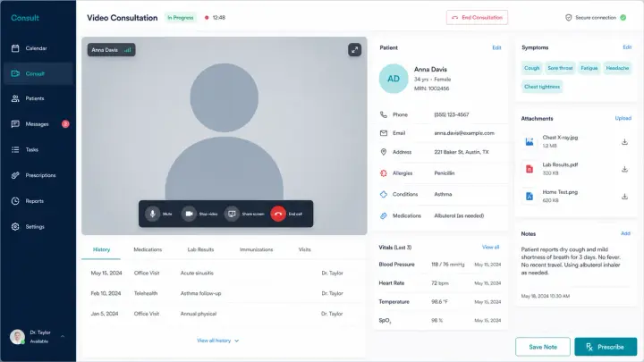Download Home Test.png attachment
The height and width of the screenshot is (362, 644).
tap(624, 197)
